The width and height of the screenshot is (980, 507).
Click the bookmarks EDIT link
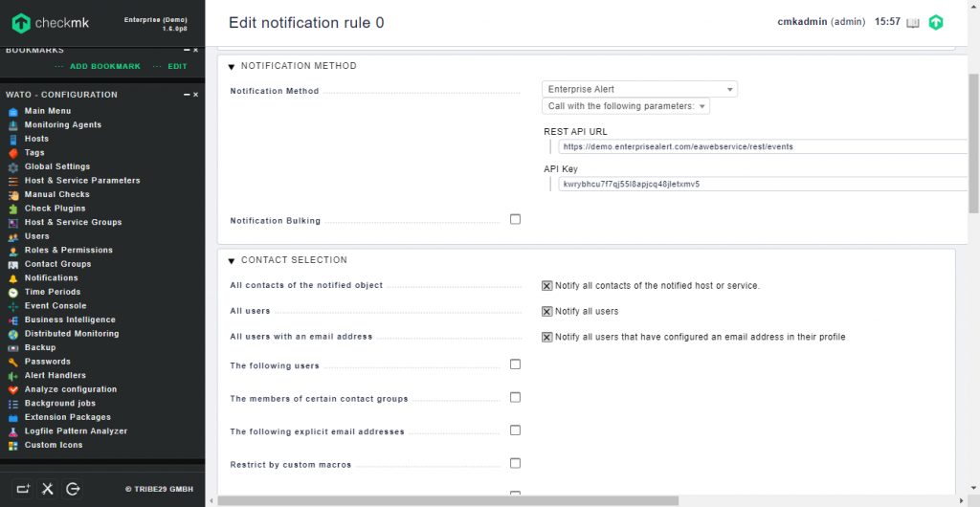(x=177, y=66)
